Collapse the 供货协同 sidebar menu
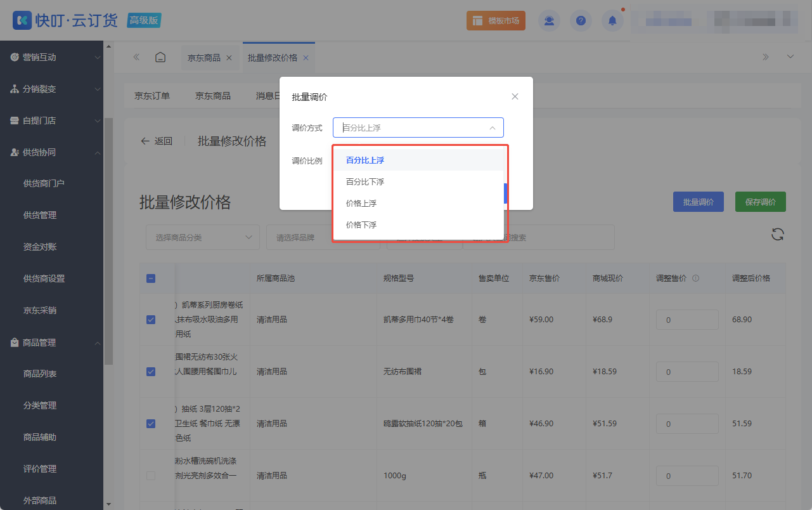This screenshot has width=812, height=510. click(51, 152)
